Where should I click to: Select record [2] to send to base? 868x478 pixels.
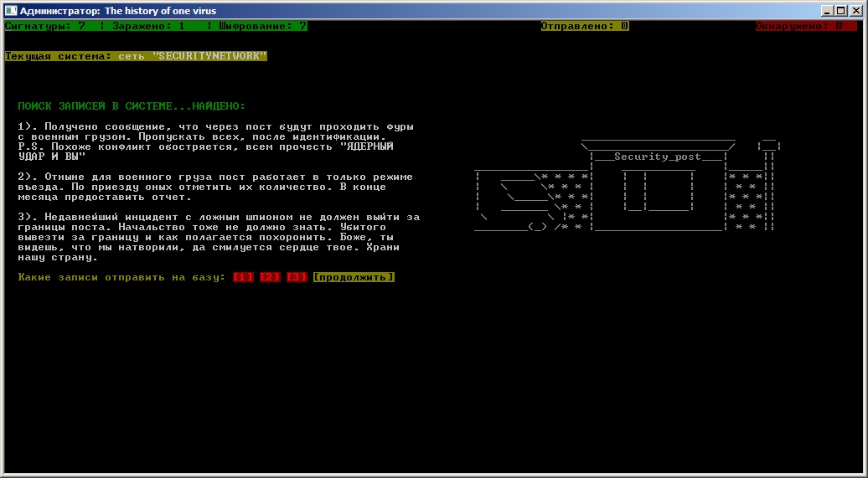(x=270, y=277)
